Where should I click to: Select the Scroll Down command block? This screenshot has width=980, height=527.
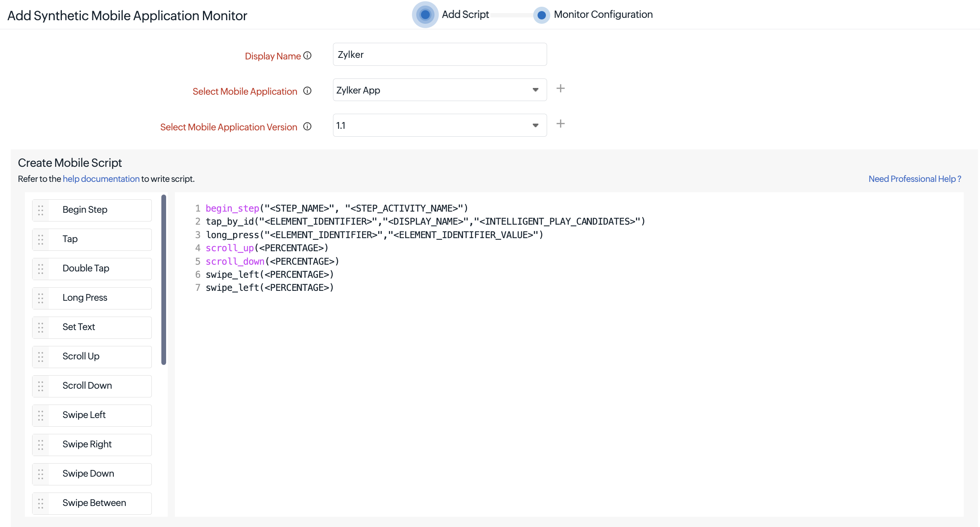[x=92, y=386]
